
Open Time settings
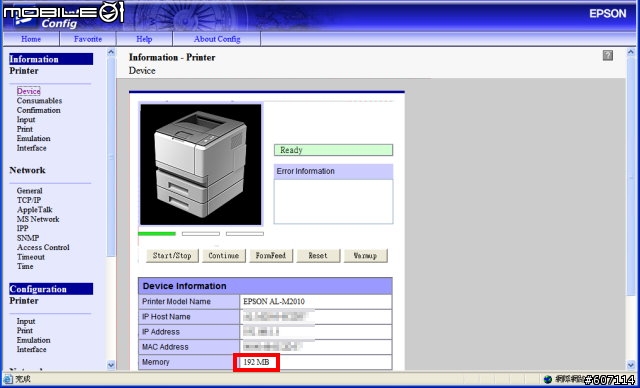click(25, 266)
